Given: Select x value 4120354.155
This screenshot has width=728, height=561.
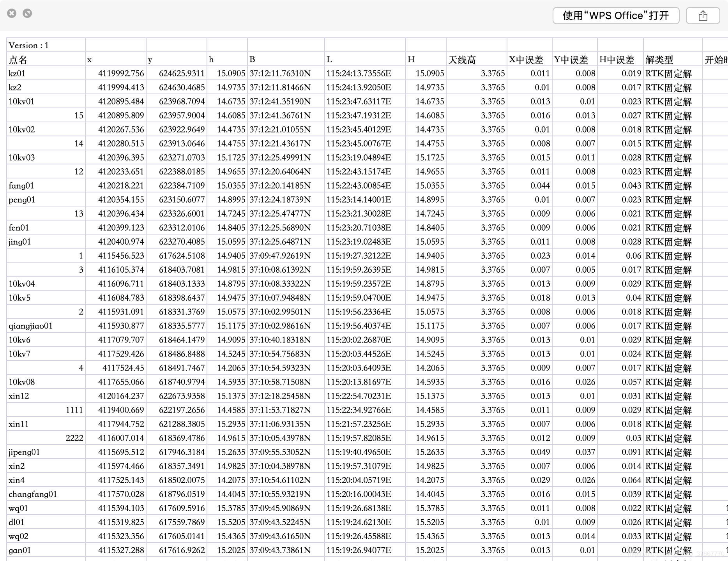Looking at the screenshot, I should (116, 199).
